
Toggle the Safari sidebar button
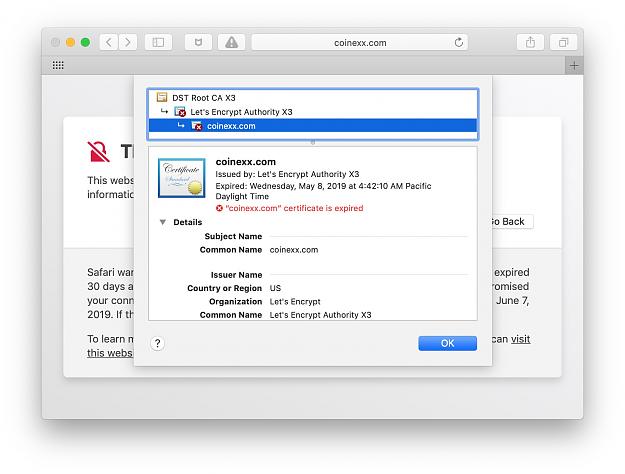tap(158, 42)
